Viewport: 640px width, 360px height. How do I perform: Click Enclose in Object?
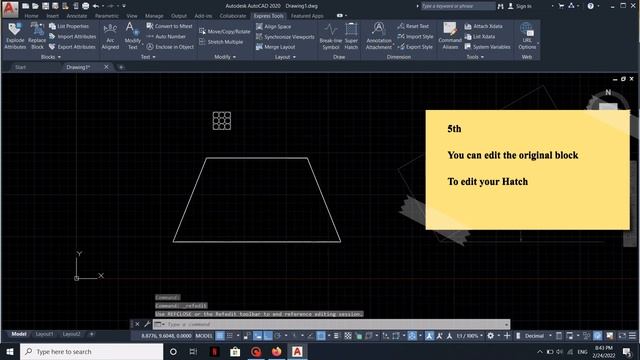[170, 47]
